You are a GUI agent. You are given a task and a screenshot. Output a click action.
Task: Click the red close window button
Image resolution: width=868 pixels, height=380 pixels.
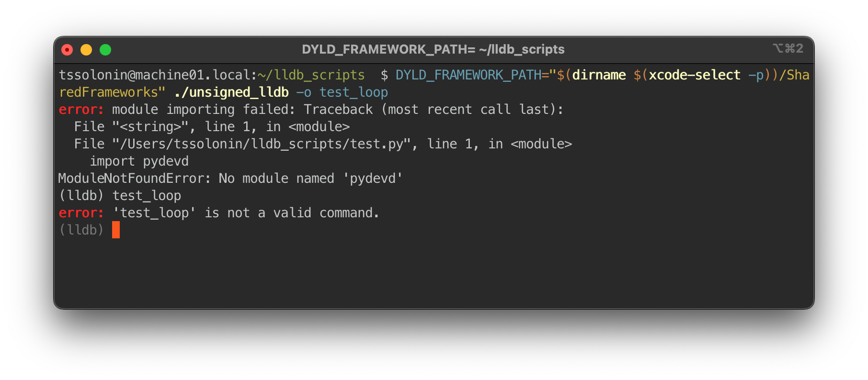click(67, 50)
